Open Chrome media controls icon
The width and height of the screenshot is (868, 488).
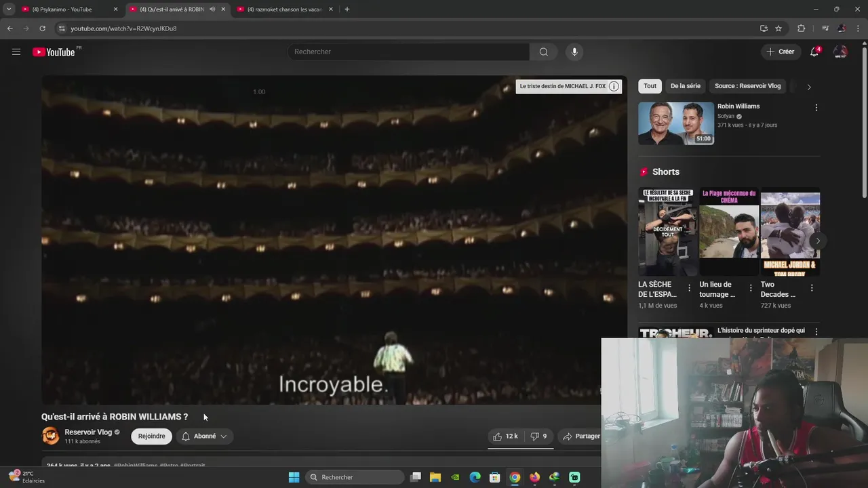pos(825,28)
